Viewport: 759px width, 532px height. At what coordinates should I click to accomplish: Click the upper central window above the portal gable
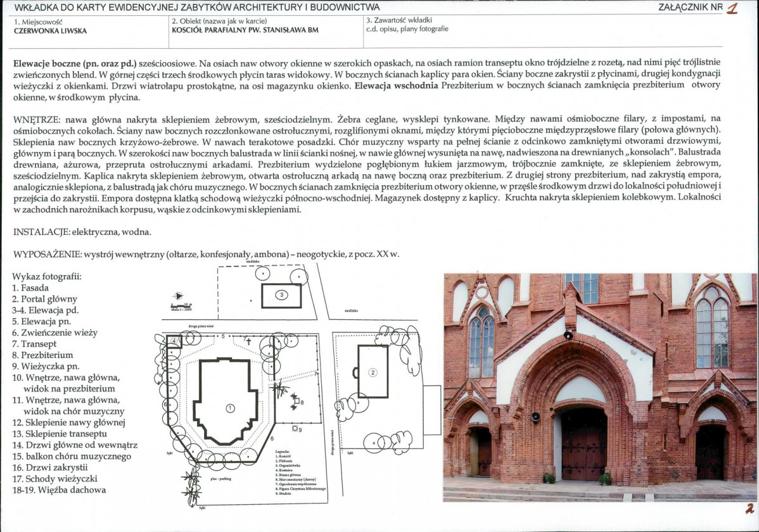582,289
